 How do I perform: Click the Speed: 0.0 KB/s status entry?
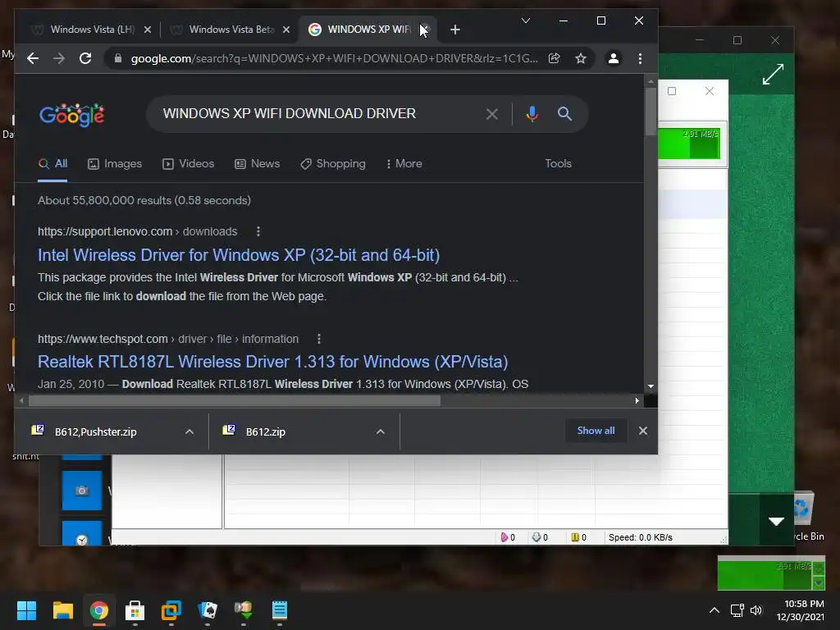click(x=640, y=537)
